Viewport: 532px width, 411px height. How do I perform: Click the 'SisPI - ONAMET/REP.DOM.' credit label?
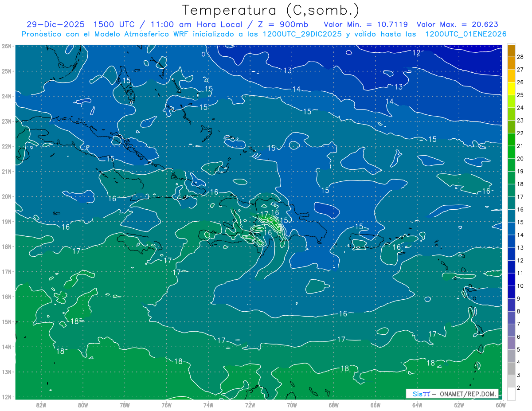pos(452,394)
